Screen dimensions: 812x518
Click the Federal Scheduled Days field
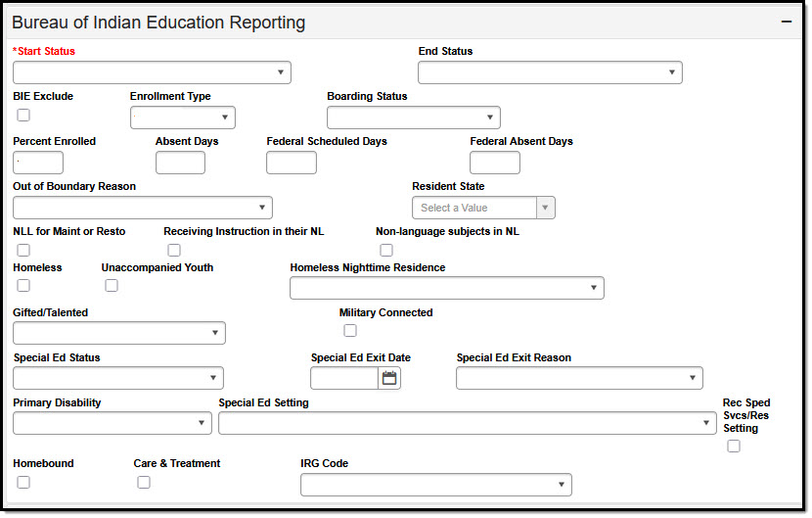(x=291, y=163)
